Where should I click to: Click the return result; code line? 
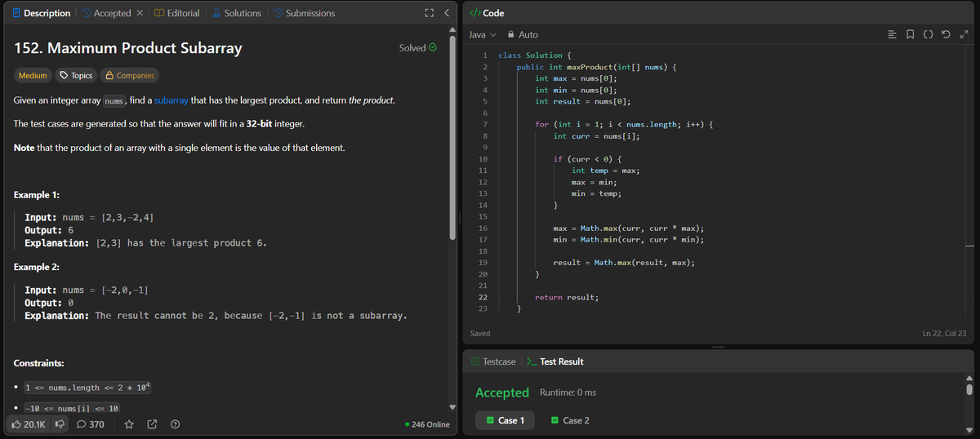tap(567, 298)
